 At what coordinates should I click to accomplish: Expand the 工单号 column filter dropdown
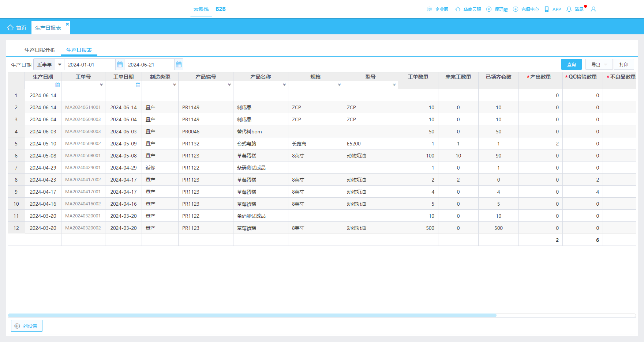(x=101, y=85)
